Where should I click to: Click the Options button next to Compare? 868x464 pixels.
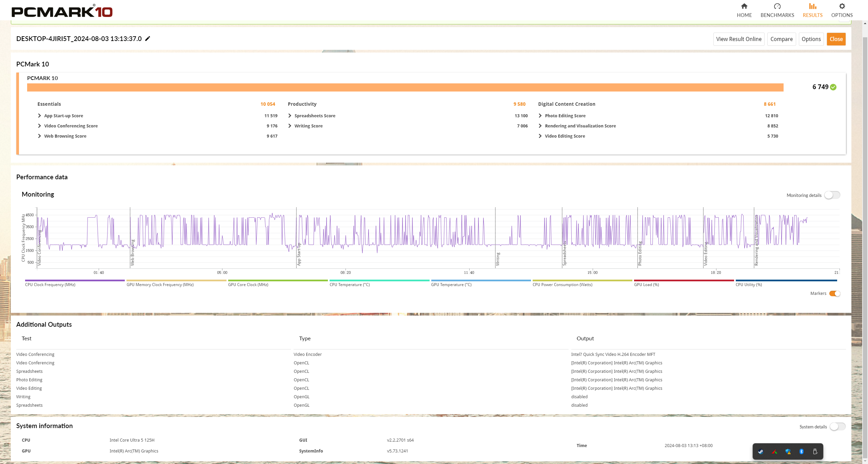click(x=811, y=39)
